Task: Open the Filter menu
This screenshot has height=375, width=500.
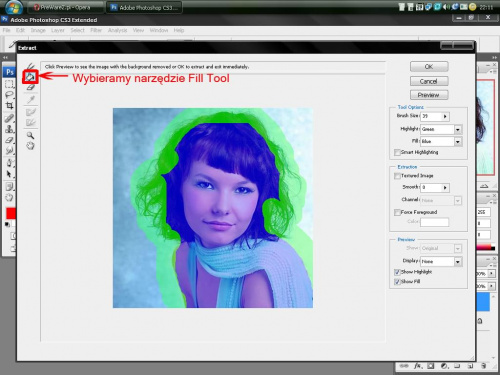Action: (96, 30)
